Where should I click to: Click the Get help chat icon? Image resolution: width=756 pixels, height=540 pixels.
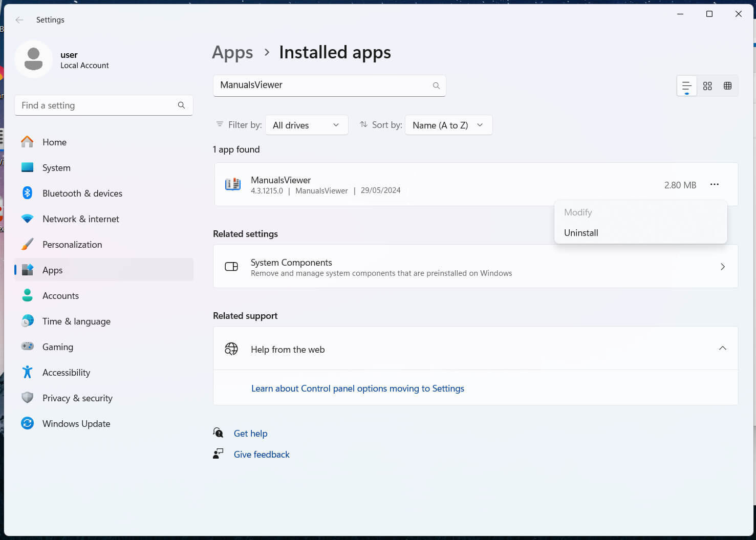pyautogui.click(x=218, y=433)
